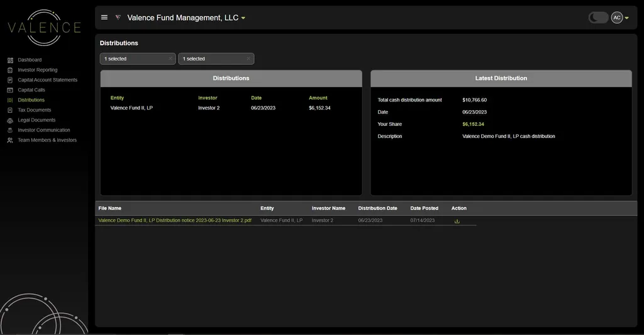Download the distribution notice PDF
This screenshot has width=644, height=335.
point(457,221)
